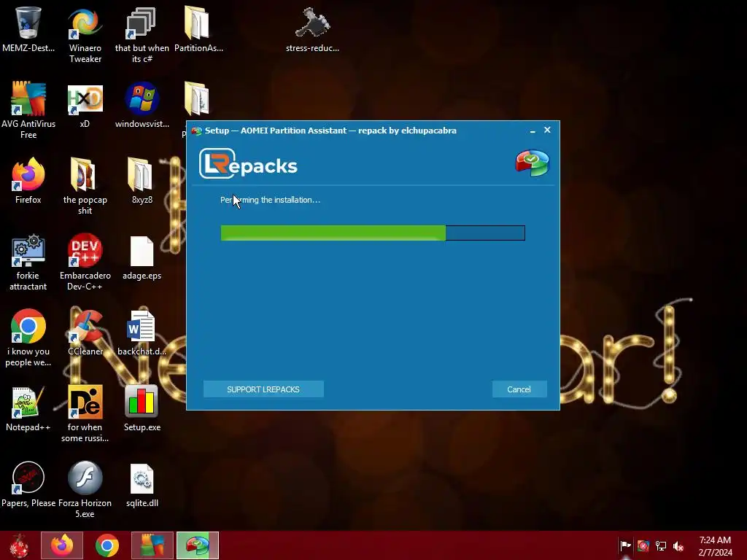Switch to Firefox on the taskbar

tap(62, 545)
